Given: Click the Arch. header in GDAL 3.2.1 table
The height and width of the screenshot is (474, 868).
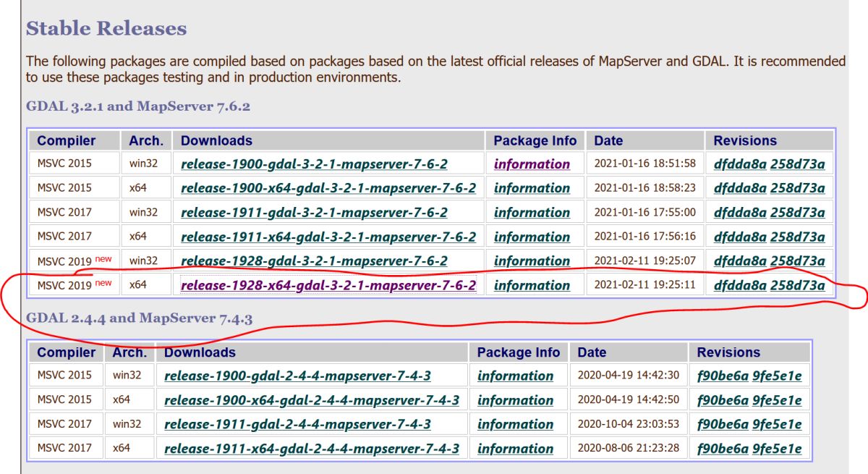Looking at the screenshot, I should pyautogui.click(x=147, y=140).
